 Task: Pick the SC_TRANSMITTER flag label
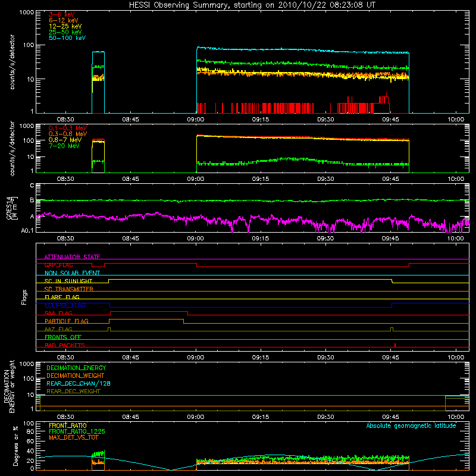click(69, 289)
